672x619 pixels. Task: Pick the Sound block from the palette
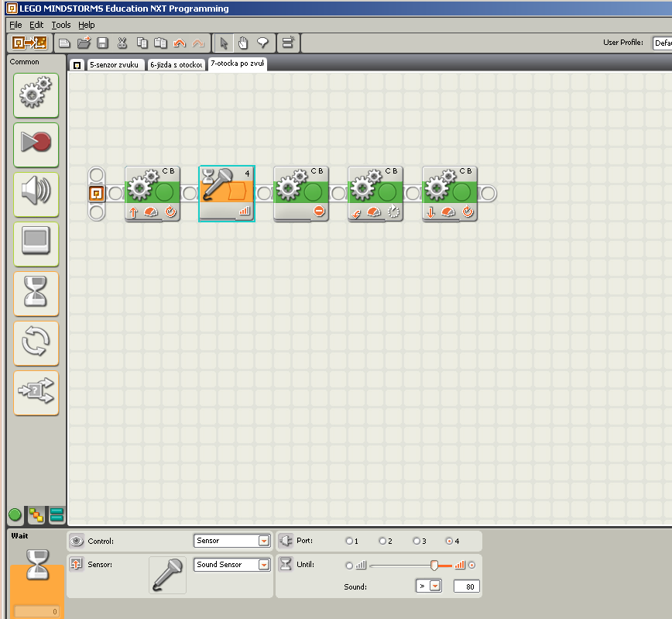coord(36,194)
